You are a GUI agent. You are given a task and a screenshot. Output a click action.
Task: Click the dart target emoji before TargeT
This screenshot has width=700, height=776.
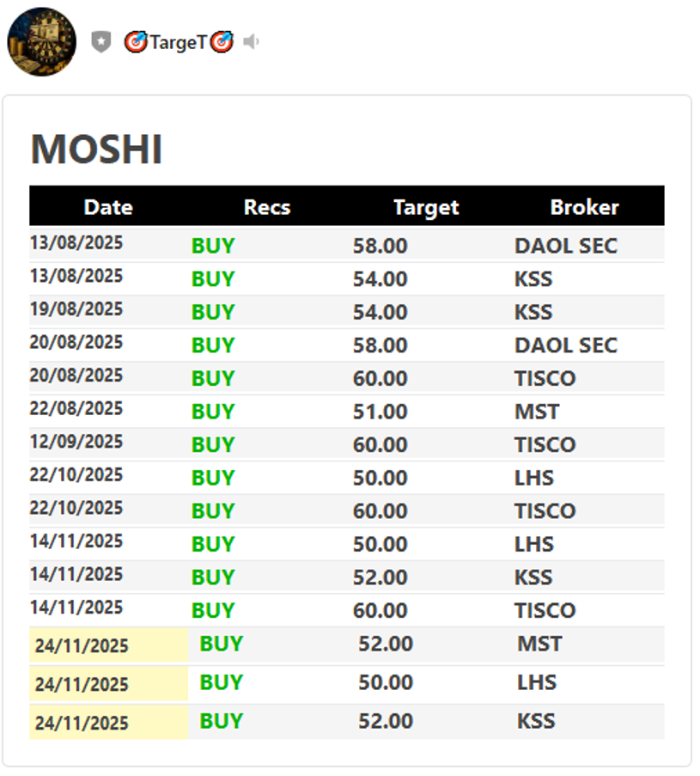(x=136, y=41)
